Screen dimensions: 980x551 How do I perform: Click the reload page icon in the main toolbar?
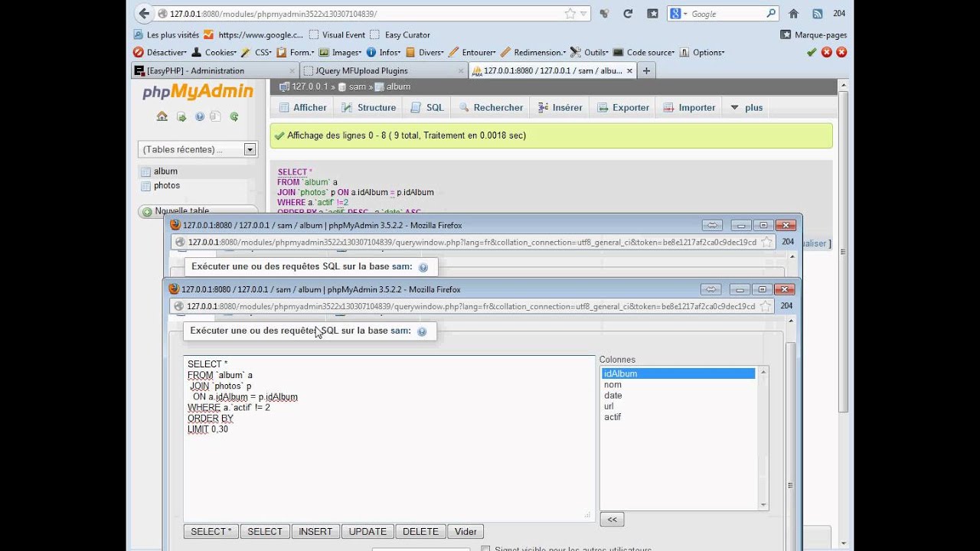tap(628, 14)
